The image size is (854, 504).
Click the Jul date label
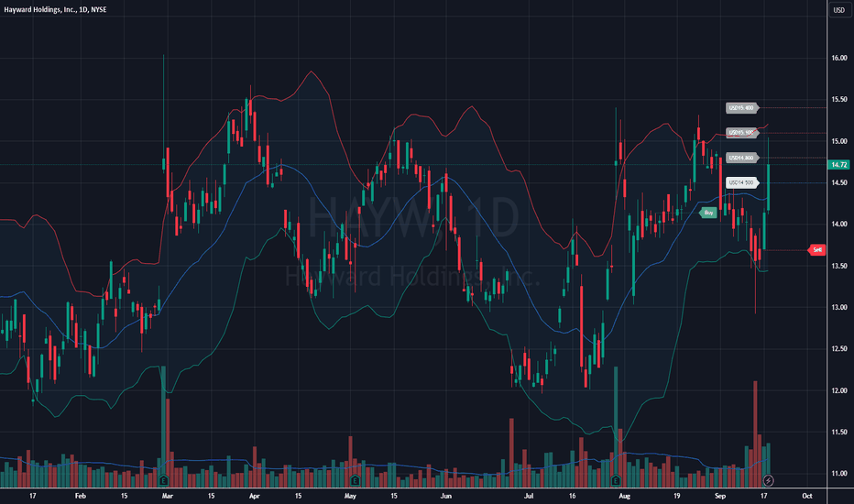pos(529,496)
